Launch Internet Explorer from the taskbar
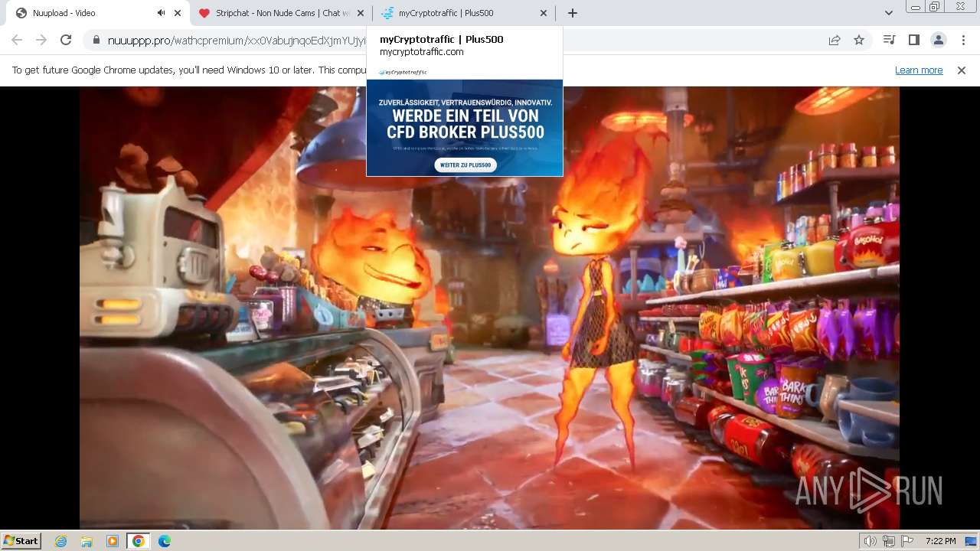The width and height of the screenshot is (980, 551). (61, 541)
